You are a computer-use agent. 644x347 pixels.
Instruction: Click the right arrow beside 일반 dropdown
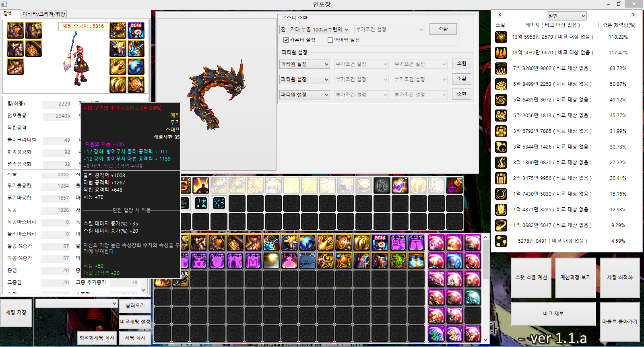coord(633,15)
